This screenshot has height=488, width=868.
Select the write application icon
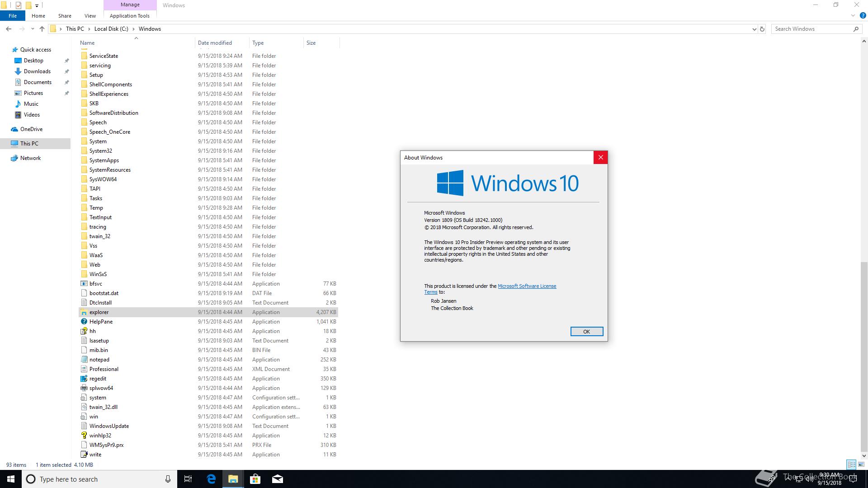click(84, 455)
